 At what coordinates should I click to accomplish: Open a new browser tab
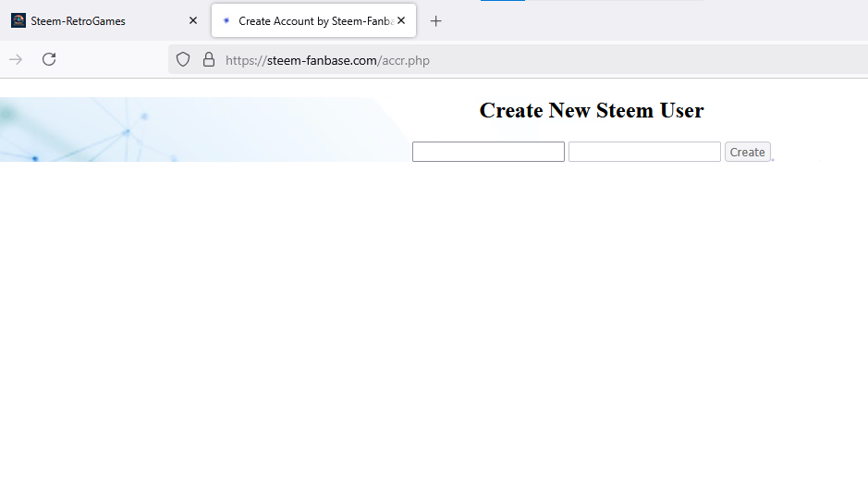click(436, 21)
